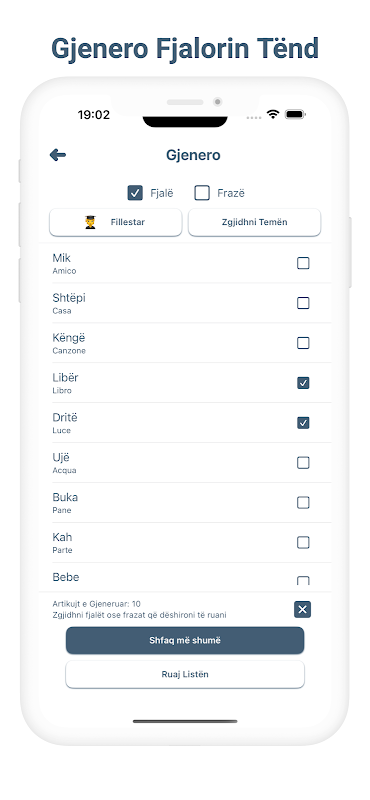The width and height of the screenshot is (370, 800).
Task: Open the Fillestar level selector
Action: point(116,222)
